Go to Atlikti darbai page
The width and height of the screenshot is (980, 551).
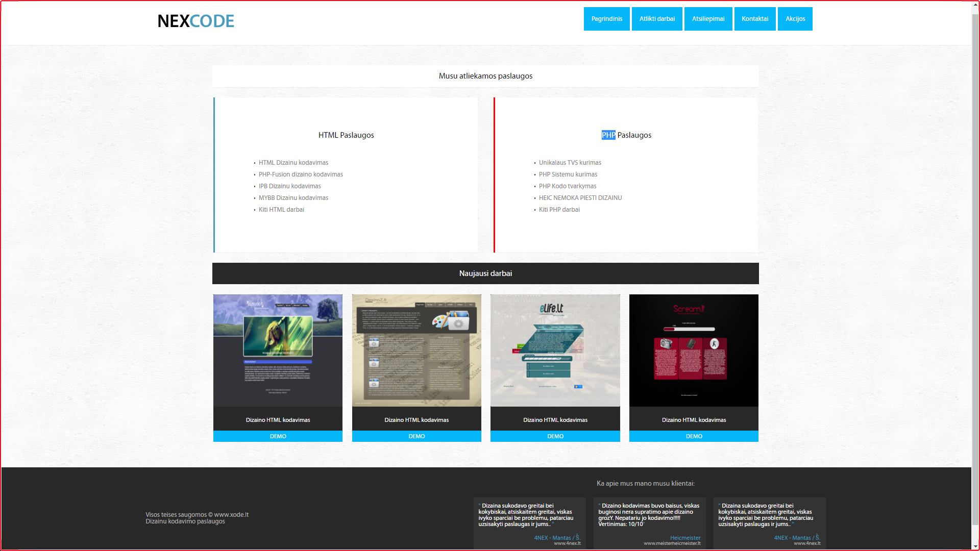coord(657,19)
